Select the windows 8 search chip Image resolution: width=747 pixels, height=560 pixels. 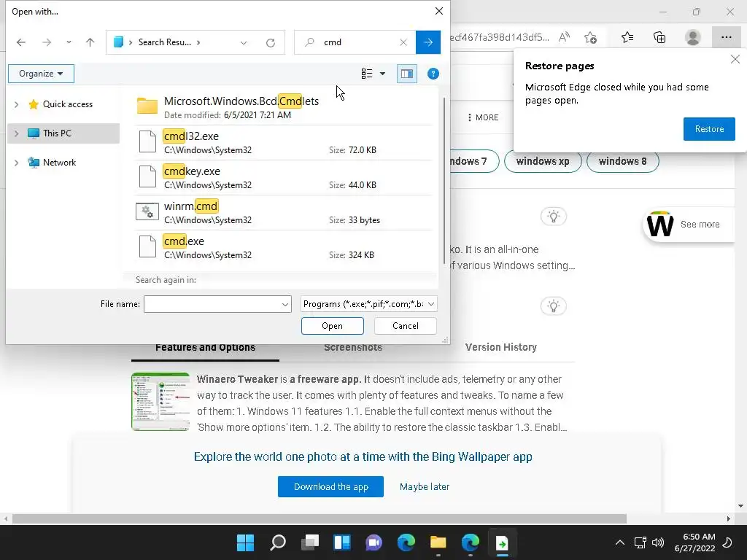click(623, 161)
